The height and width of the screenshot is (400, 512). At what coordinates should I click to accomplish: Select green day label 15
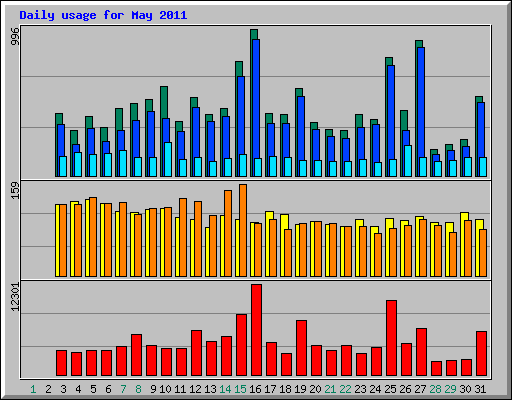pos(240,389)
